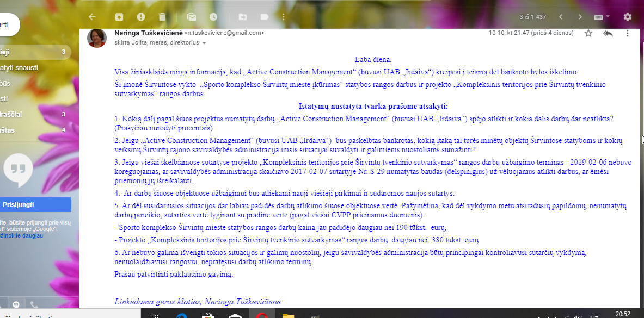Open Gmail settings gear
The height and width of the screenshot is (318, 644).
[x=628, y=17]
